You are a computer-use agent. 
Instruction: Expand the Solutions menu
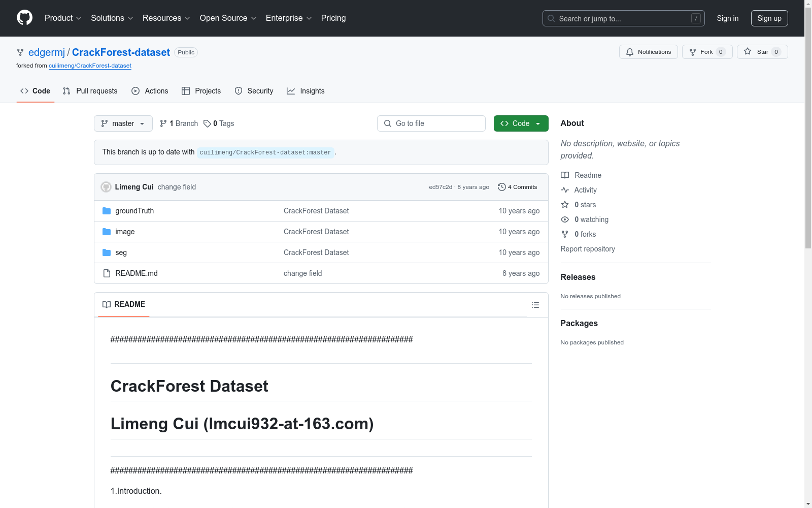click(x=112, y=18)
